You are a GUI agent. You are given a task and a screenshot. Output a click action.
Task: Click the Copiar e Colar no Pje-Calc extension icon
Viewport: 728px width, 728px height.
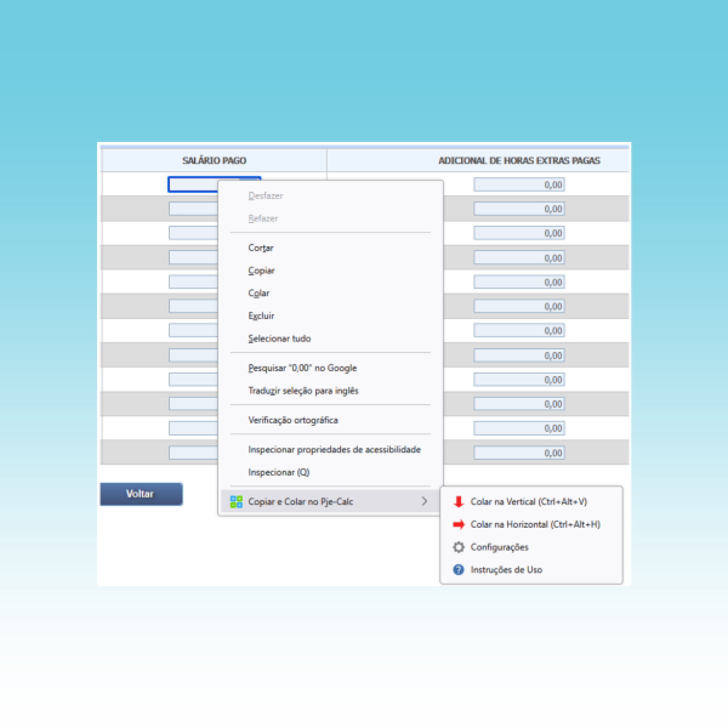(x=237, y=502)
